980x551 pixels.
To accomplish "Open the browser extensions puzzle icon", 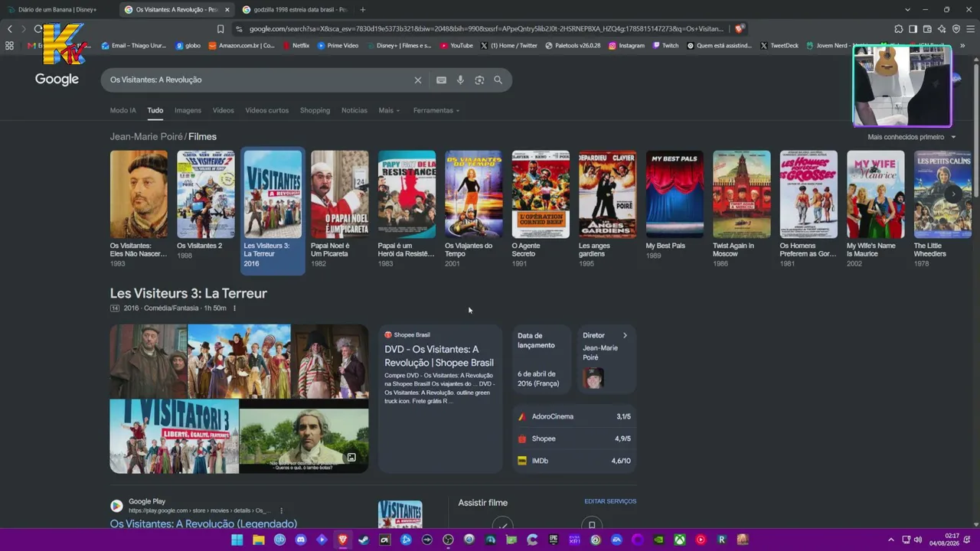I will (899, 29).
